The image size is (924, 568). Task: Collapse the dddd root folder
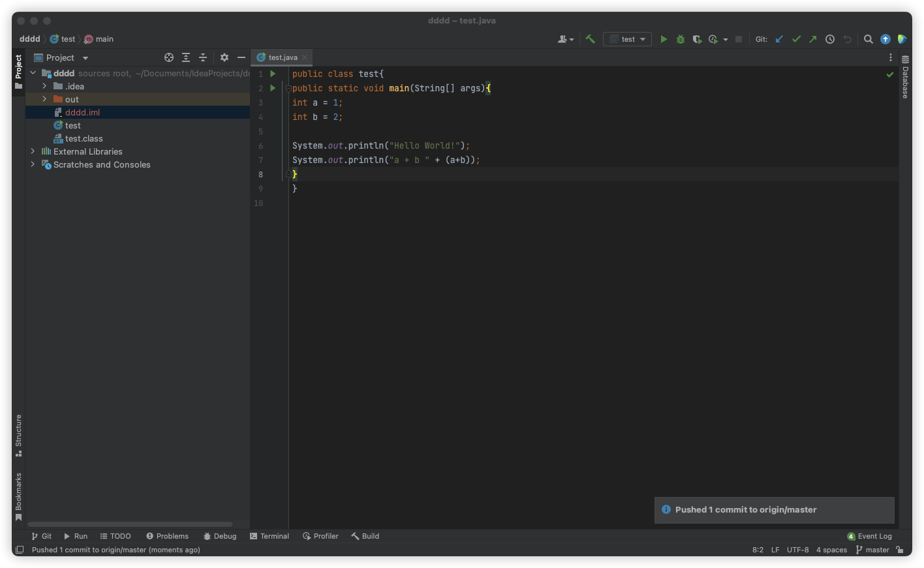(x=33, y=73)
